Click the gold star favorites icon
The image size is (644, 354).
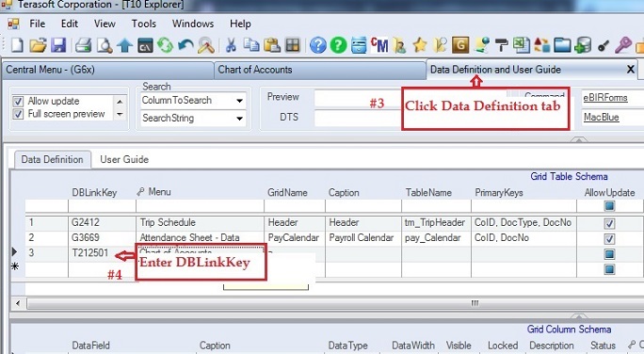point(420,45)
